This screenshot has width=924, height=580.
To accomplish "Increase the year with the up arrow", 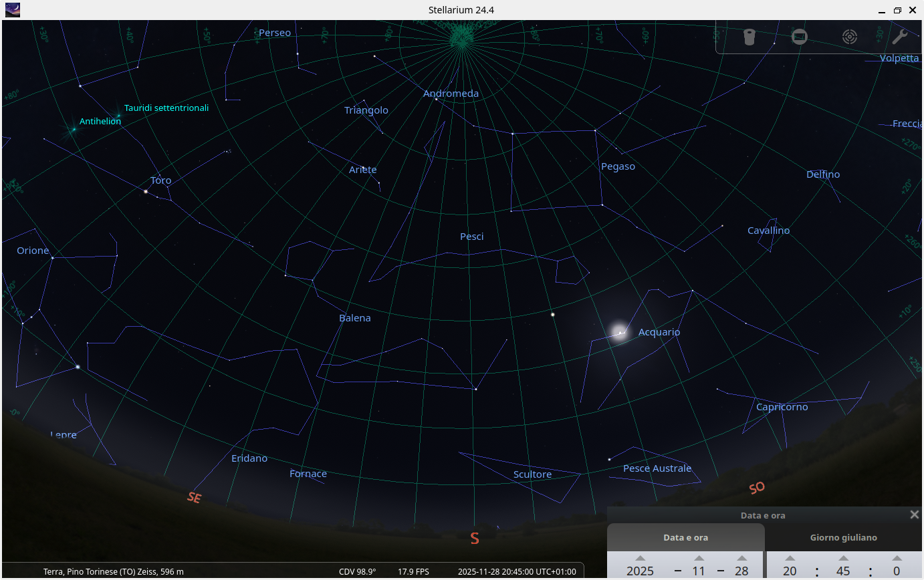I will pyautogui.click(x=640, y=558).
